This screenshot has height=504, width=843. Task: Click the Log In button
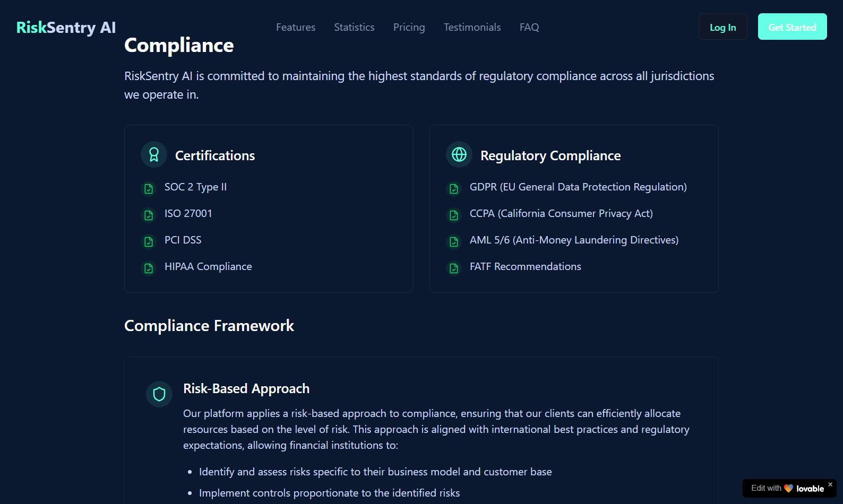point(722,27)
